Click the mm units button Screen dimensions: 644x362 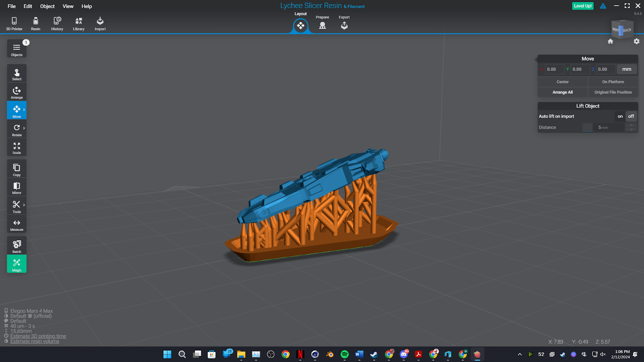click(627, 69)
